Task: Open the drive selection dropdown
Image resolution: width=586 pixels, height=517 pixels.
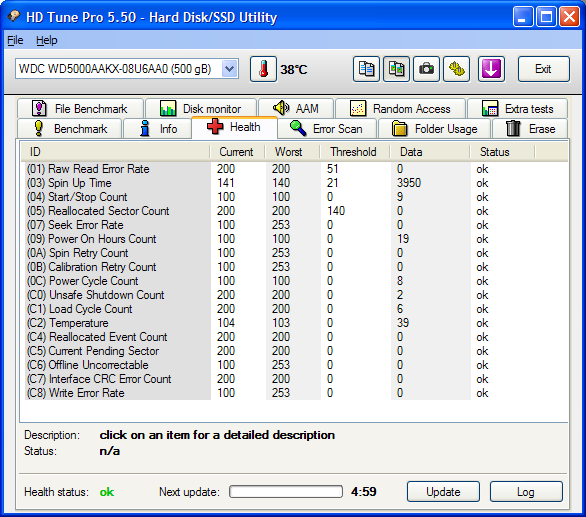Action: [229, 69]
